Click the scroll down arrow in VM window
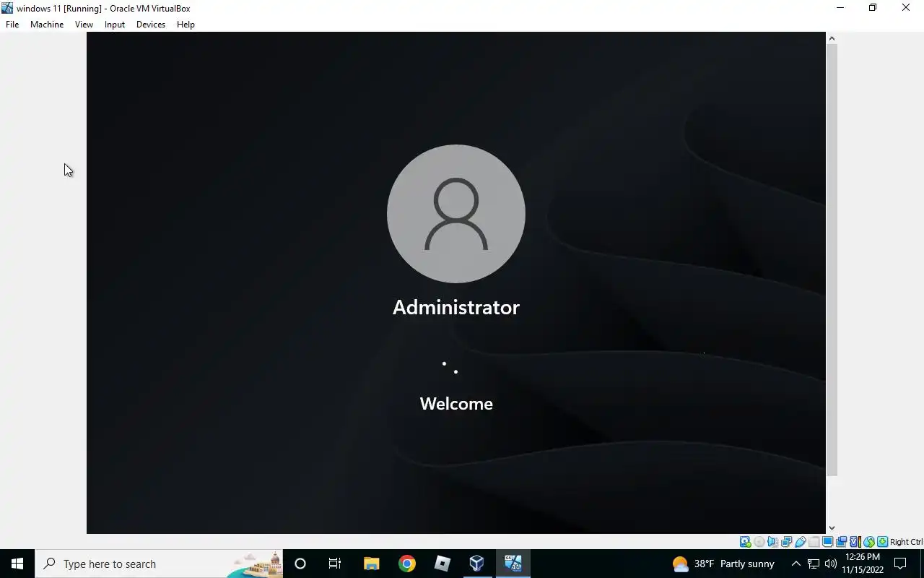This screenshot has width=924, height=578. point(832,528)
